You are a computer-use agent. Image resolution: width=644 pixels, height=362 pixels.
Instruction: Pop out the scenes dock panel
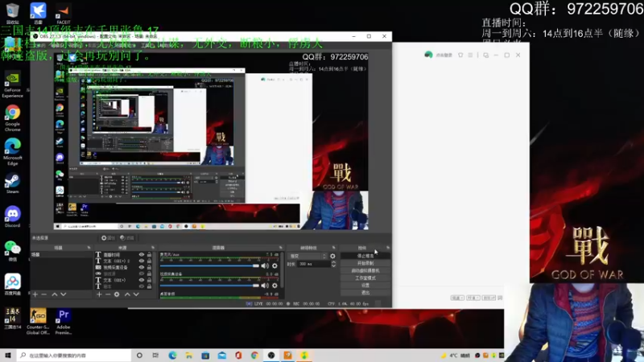point(89,248)
